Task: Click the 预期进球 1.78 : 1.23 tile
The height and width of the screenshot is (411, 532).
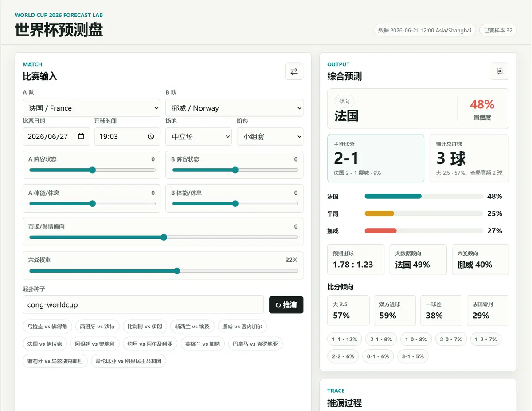Action: (356, 260)
